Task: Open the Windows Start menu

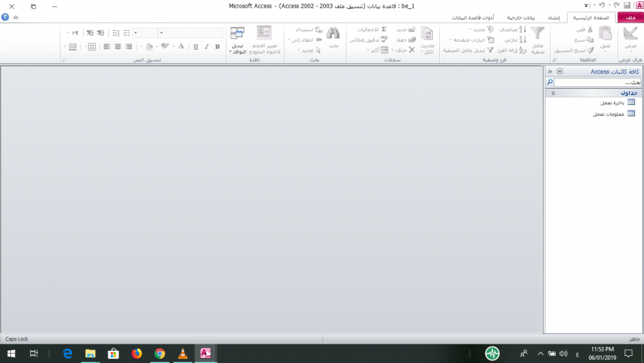Action: (11, 353)
